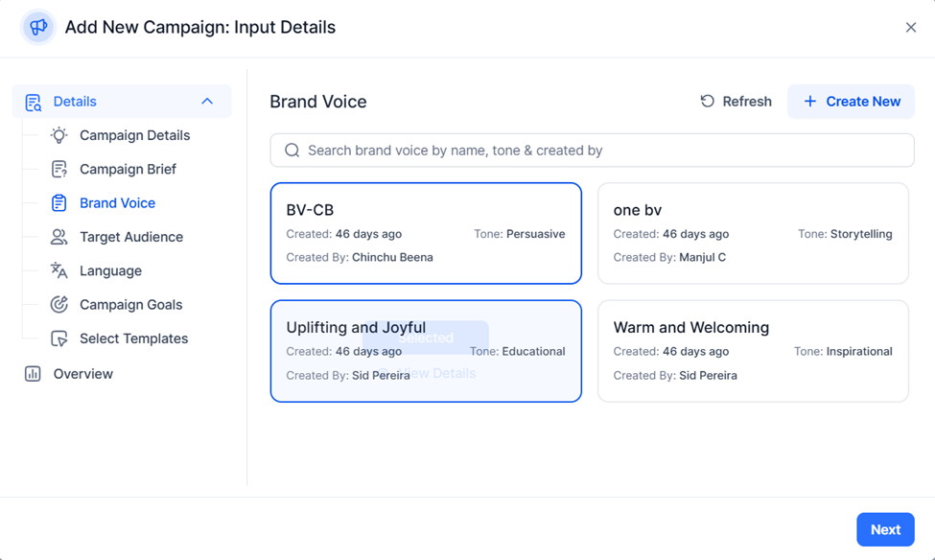Click the Details section label
Viewport: 935px width, 560px height.
click(x=75, y=102)
